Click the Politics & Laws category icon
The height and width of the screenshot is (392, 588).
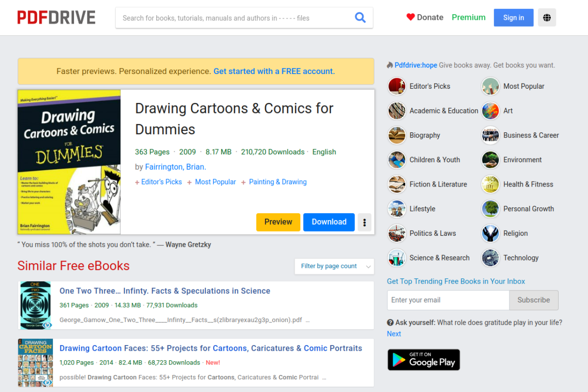tap(397, 233)
